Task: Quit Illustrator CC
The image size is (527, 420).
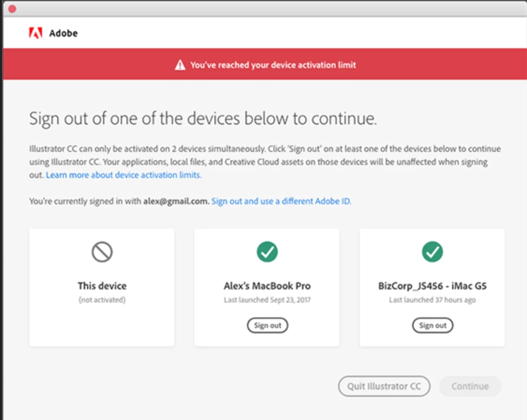Action: pos(384,386)
